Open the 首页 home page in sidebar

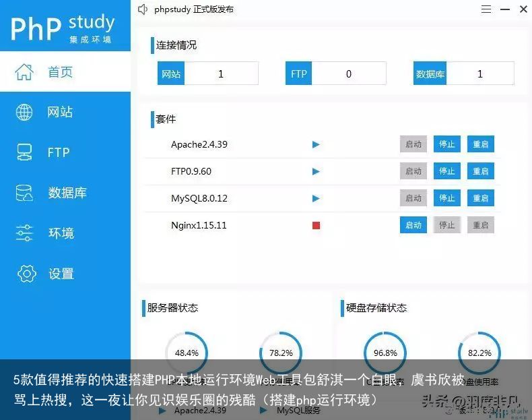(x=65, y=71)
